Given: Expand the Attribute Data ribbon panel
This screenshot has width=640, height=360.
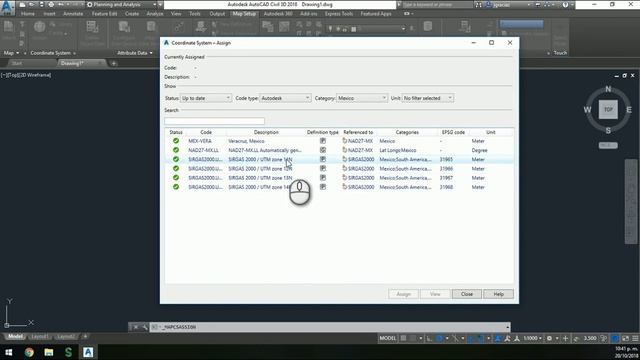Looking at the screenshot, I should coord(135,53).
